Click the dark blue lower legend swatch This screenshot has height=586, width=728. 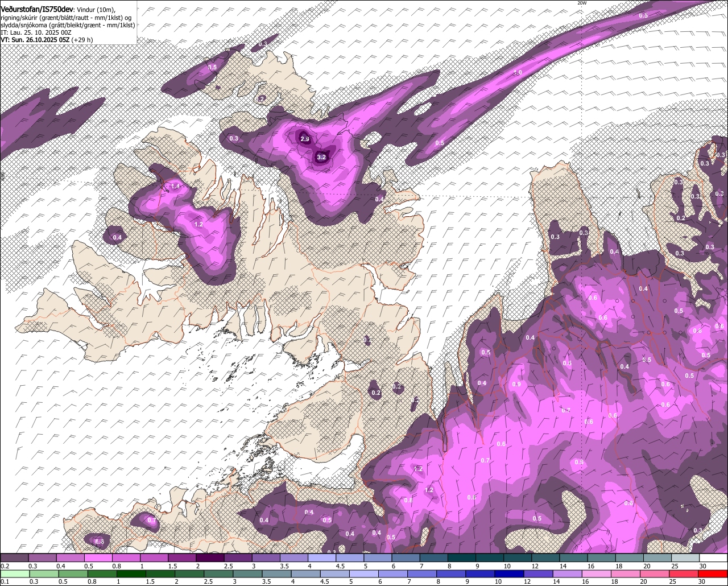pos(510,573)
